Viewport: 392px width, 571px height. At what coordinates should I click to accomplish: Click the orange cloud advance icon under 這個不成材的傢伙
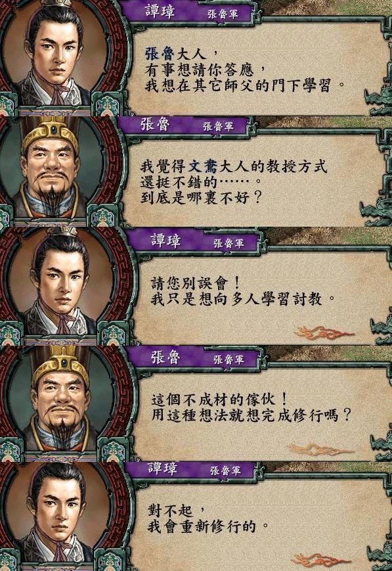point(319,449)
